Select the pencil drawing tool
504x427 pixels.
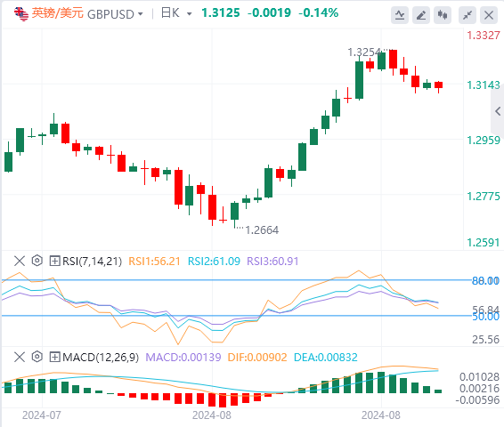pos(421,15)
